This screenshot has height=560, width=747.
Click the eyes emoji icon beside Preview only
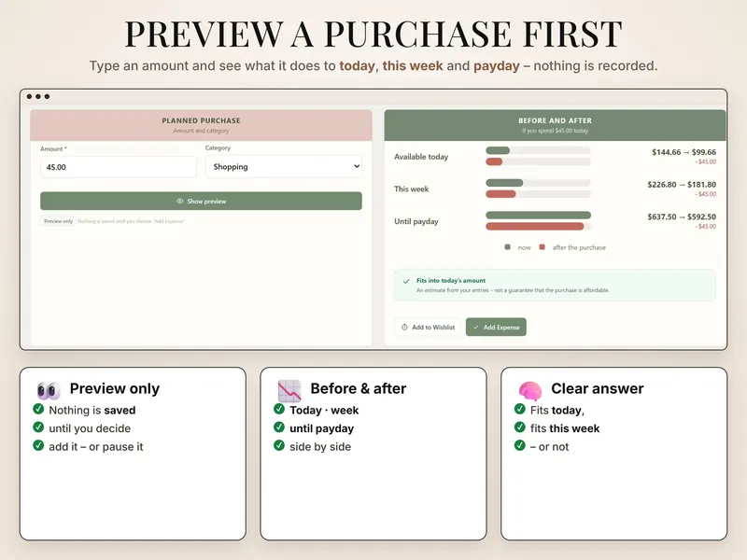pos(49,390)
